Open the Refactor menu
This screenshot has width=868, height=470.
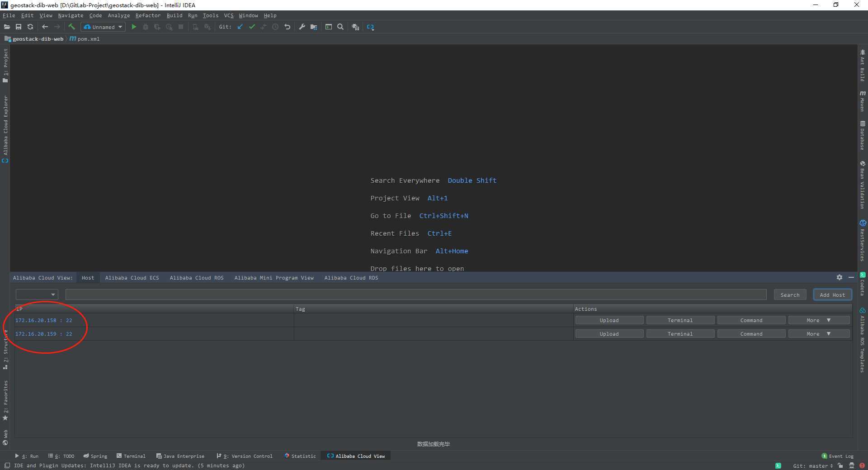click(148, 15)
